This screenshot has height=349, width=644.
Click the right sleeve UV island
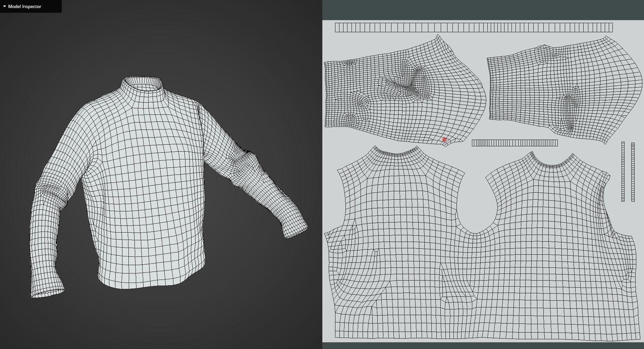pyautogui.click(x=565, y=90)
